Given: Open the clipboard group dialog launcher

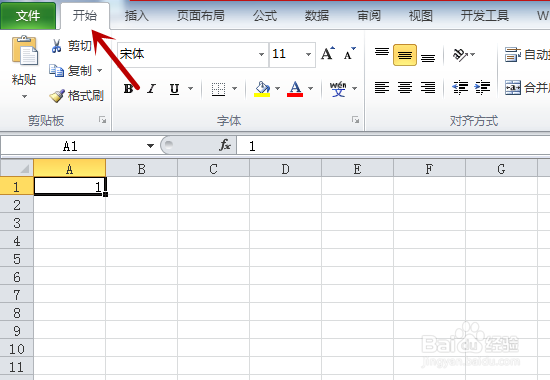Looking at the screenshot, I should [x=102, y=120].
